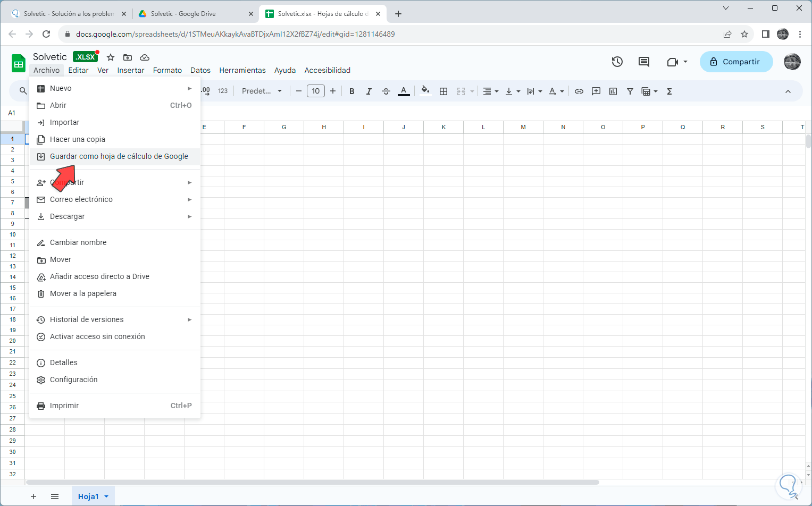Select Mover a la papelera
The height and width of the screenshot is (506, 812).
[115, 293]
